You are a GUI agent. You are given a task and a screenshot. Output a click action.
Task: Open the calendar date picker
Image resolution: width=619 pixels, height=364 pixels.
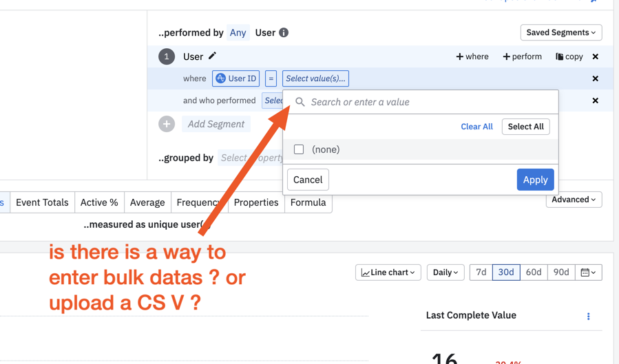588,272
